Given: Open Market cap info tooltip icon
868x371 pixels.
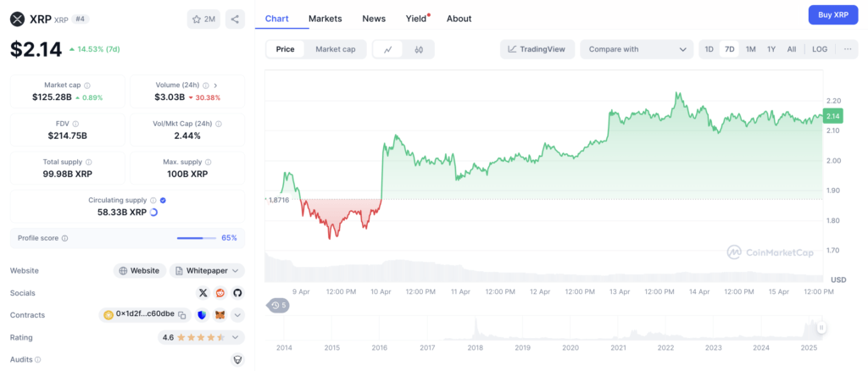Looking at the screenshot, I should [x=87, y=86].
